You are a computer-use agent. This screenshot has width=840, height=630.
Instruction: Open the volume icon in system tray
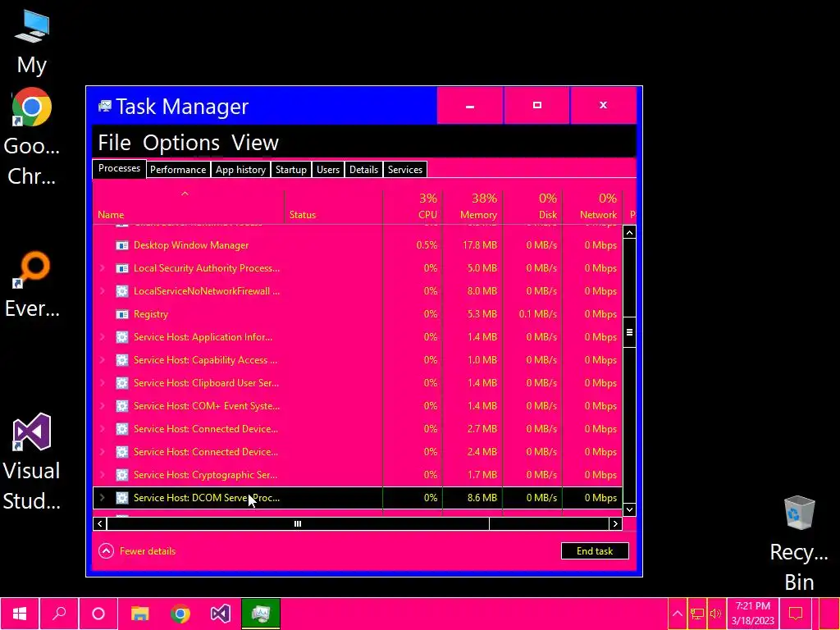pos(715,614)
